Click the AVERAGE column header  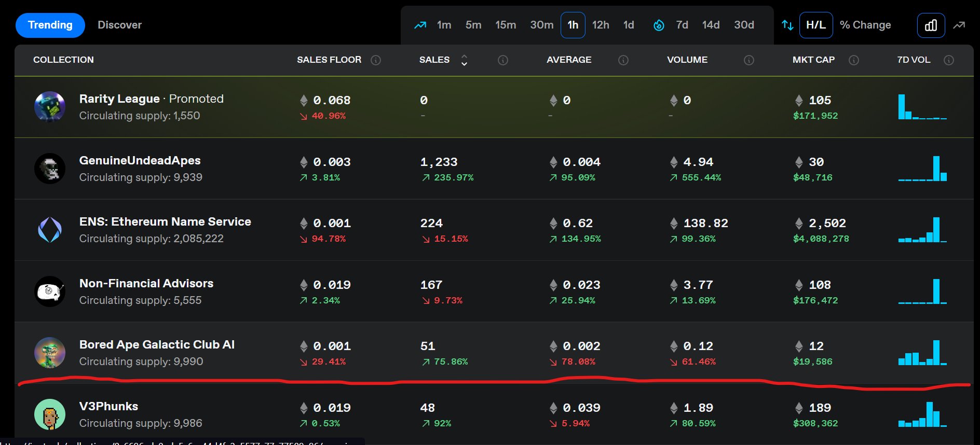[569, 60]
